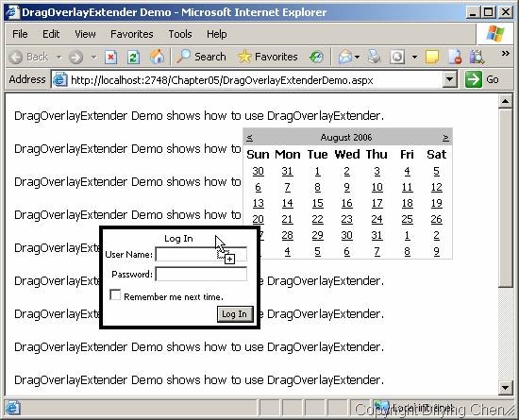Click the page icon in address bar
This screenshot has width=519, height=420.
click(x=59, y=80)
